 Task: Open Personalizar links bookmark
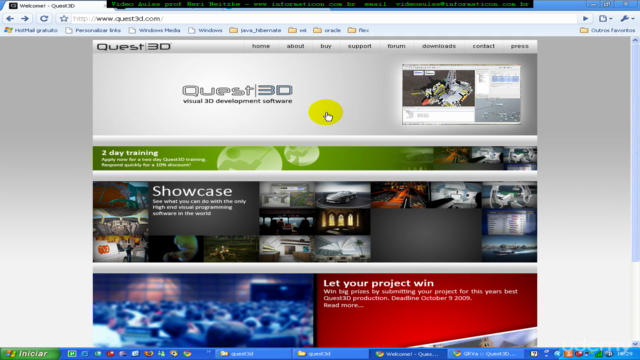tap(93, 30)
